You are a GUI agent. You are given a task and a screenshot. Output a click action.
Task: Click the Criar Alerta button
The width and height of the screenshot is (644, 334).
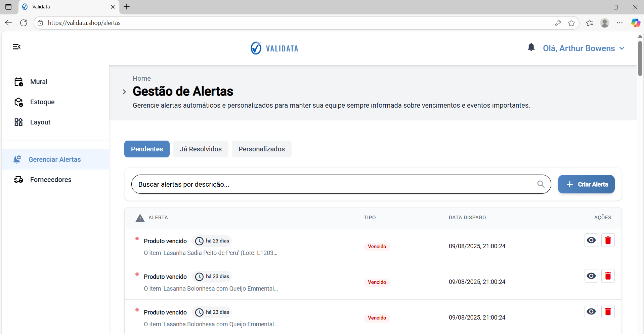586,184
